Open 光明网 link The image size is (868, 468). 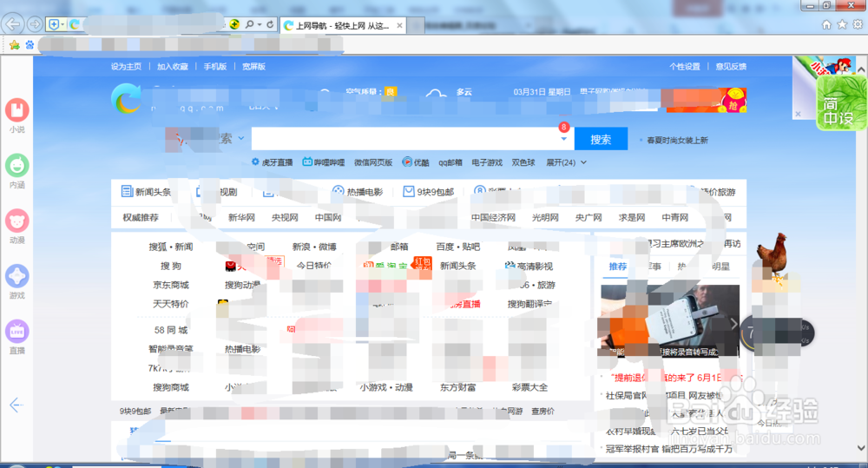(545, 218)
